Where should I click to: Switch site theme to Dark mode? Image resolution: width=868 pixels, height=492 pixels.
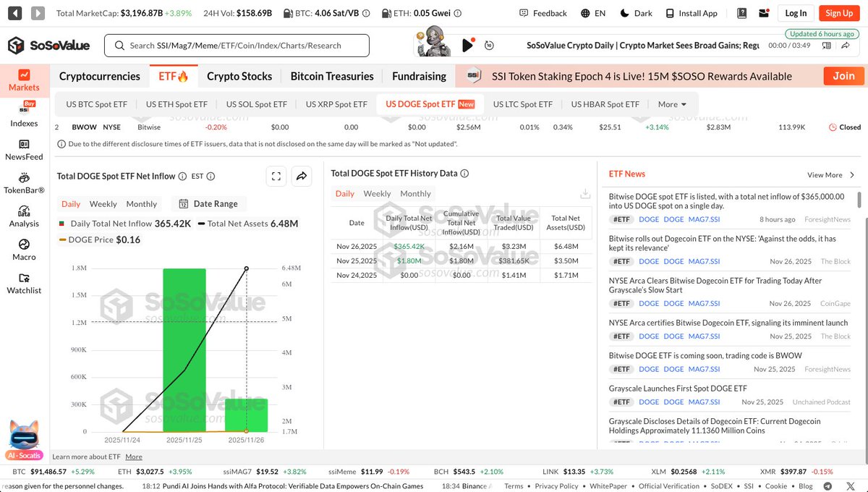coord(637,12)
